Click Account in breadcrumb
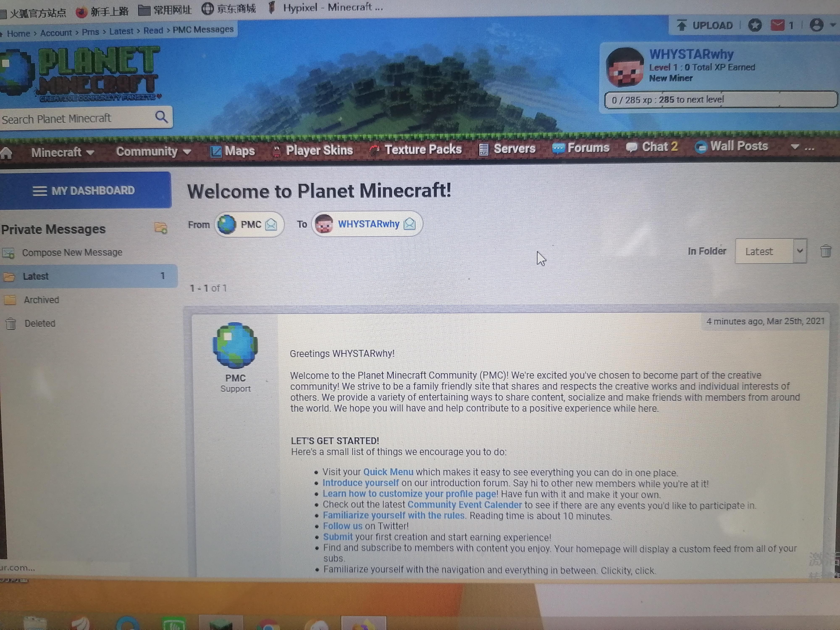This screenshot has width=840, height=630. [56, 33]
